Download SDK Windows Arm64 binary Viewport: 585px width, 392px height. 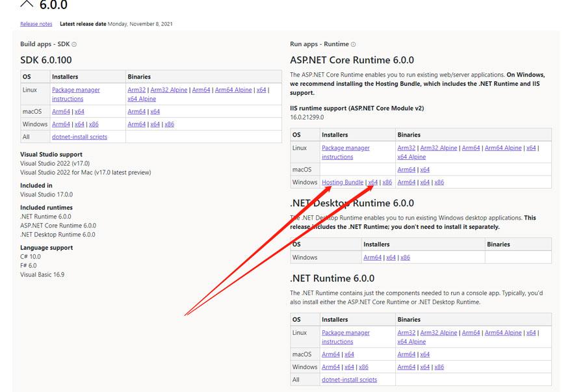(136, 124)
